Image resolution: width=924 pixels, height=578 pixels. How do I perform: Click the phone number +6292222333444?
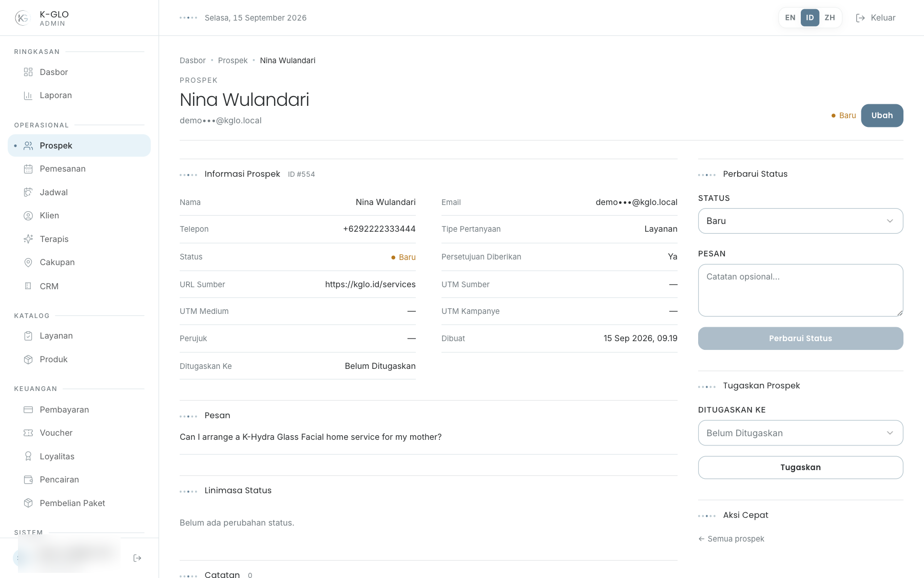pyautogui.click(x=379, y=229)
